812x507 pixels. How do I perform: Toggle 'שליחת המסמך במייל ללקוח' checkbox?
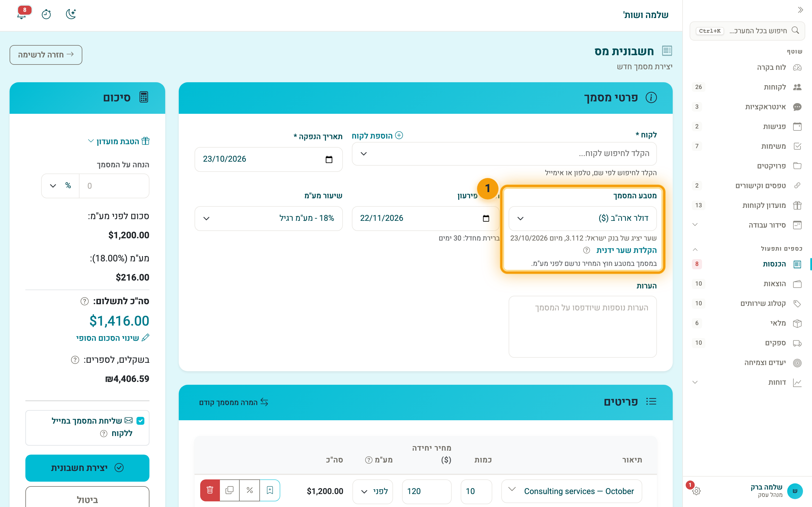[x=141, y=421]
